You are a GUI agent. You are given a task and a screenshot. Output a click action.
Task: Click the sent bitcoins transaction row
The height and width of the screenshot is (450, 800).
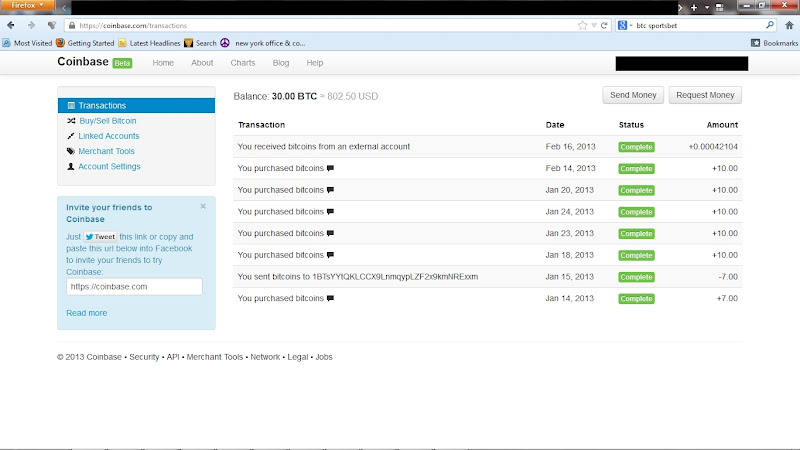(x=488, y=277)
